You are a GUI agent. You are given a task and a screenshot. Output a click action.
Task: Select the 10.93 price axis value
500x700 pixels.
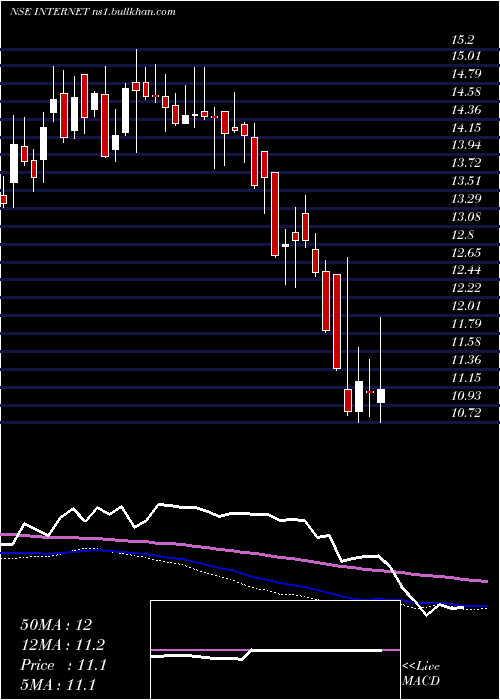(x=466, y=396)
